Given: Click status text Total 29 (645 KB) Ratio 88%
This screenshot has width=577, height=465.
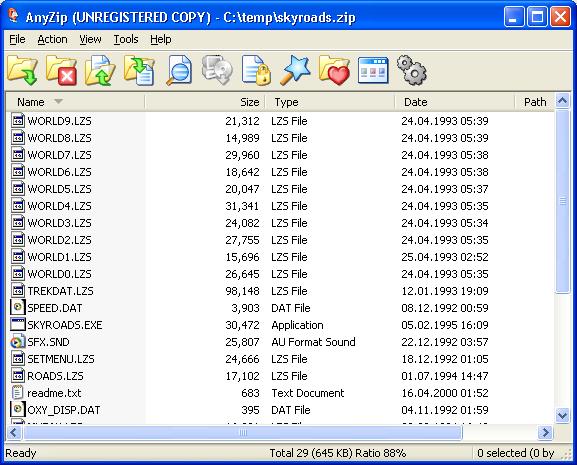Looking at the screenshot, I should pos(337,453).
